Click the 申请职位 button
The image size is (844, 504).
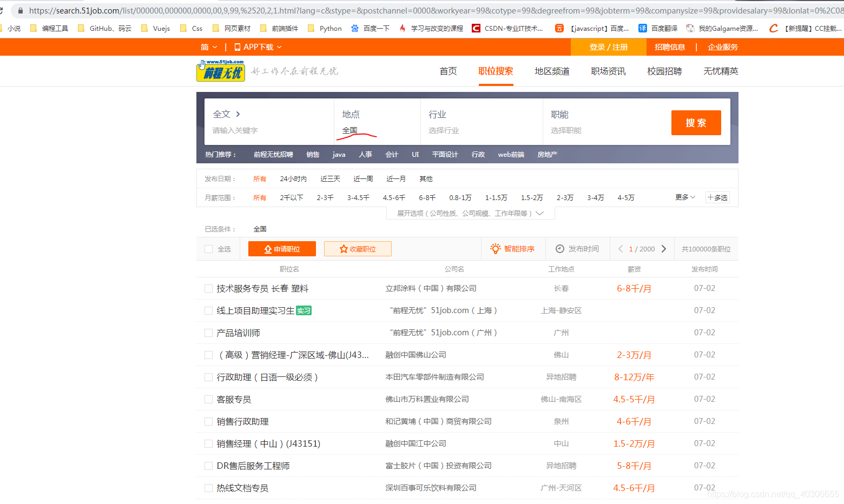tap(282, 249)
